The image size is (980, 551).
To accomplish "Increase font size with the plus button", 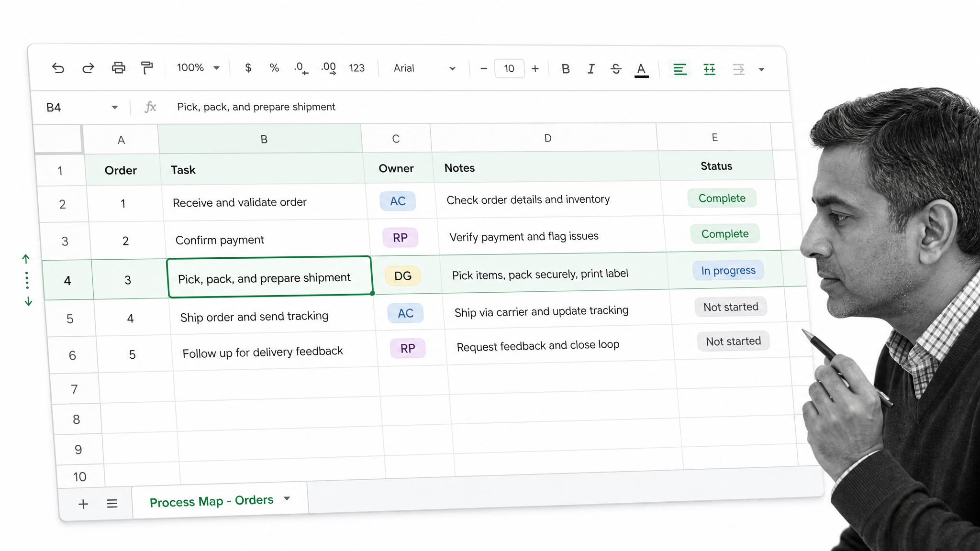I will (x=535, y=69).
